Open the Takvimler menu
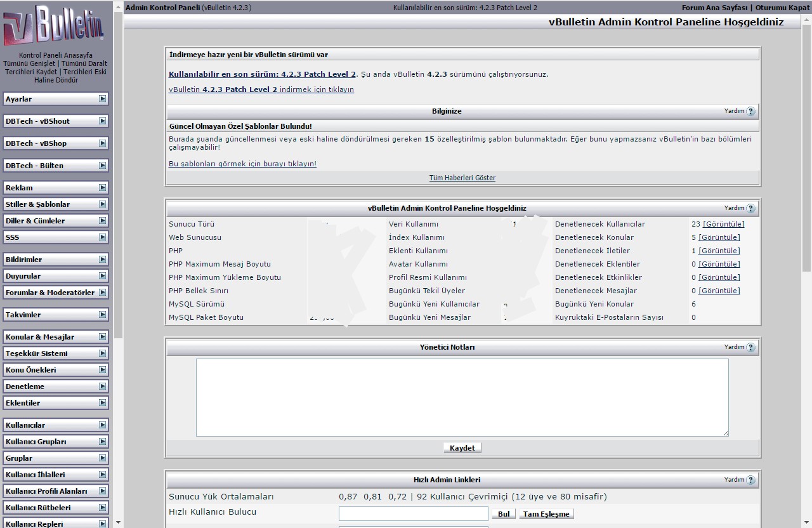The image size is (812, 528). pyautogui.click(x=56, y=315)
